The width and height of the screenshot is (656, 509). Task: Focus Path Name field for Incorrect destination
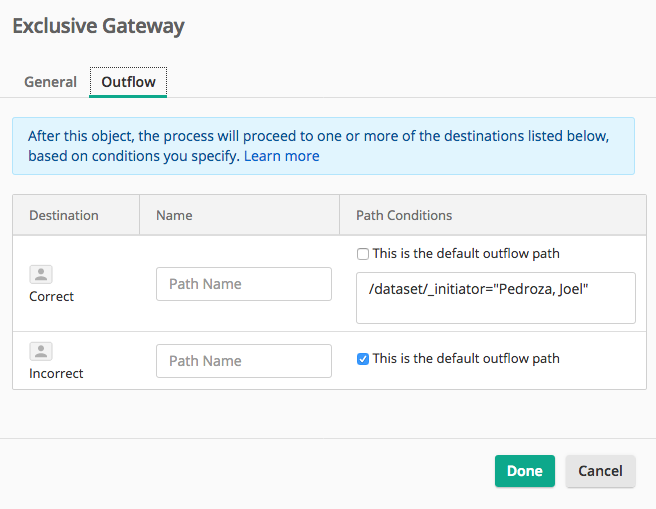pos(244,361)
